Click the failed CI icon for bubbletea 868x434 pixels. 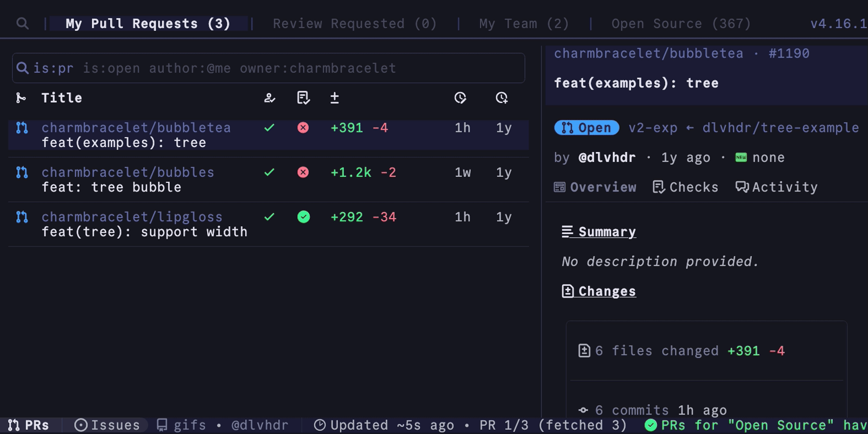(x=303, y=127)
